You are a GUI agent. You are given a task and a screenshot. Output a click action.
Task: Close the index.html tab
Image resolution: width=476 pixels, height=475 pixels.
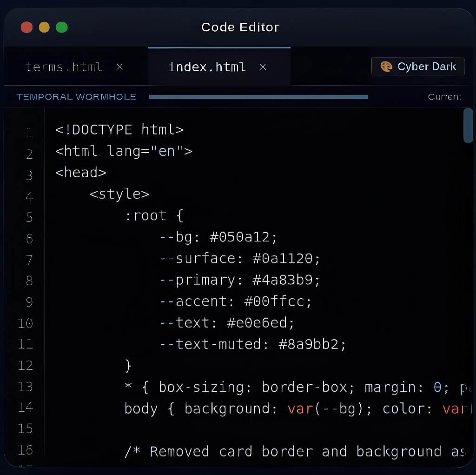[263, 67]
